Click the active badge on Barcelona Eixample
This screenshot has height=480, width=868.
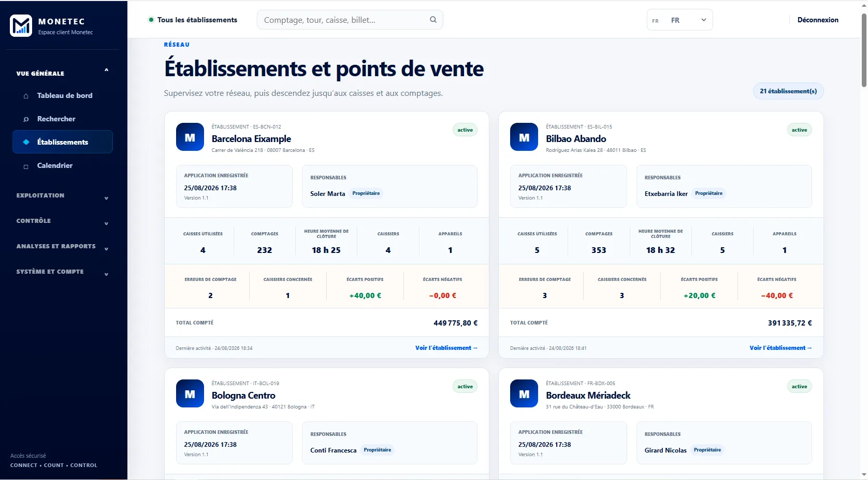point(465,130)
